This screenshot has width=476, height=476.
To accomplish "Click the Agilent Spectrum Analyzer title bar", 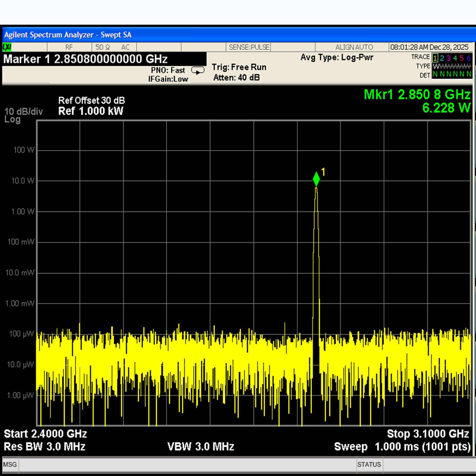I will pos(239,35).
